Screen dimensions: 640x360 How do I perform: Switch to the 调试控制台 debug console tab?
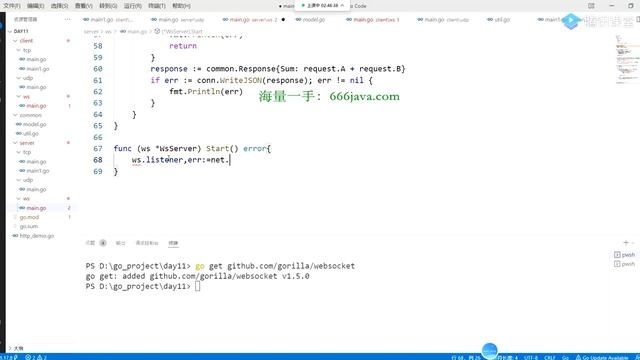pyautogui.click(x=147, y=243)
